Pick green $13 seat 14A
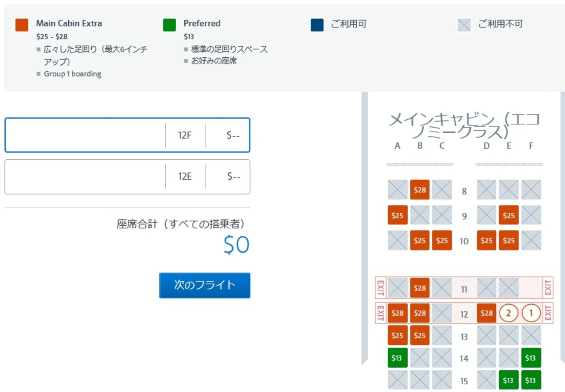The height and width of the screenshot is (392, 565). click(397, 358)
